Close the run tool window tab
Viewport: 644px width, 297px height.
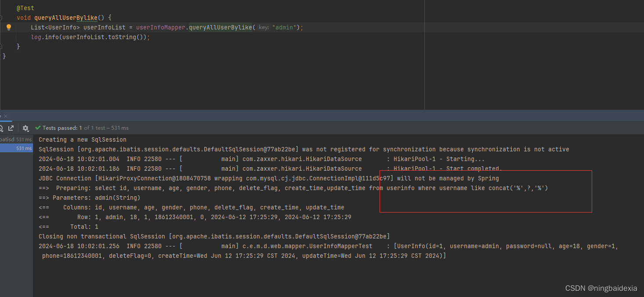point(6,116)
